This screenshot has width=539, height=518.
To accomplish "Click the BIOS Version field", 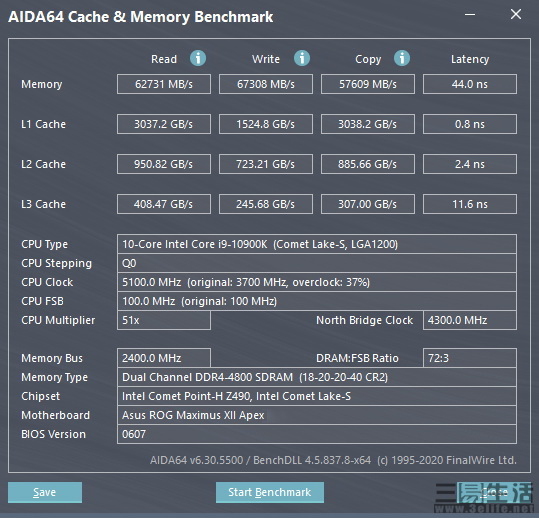I will 317,434.
